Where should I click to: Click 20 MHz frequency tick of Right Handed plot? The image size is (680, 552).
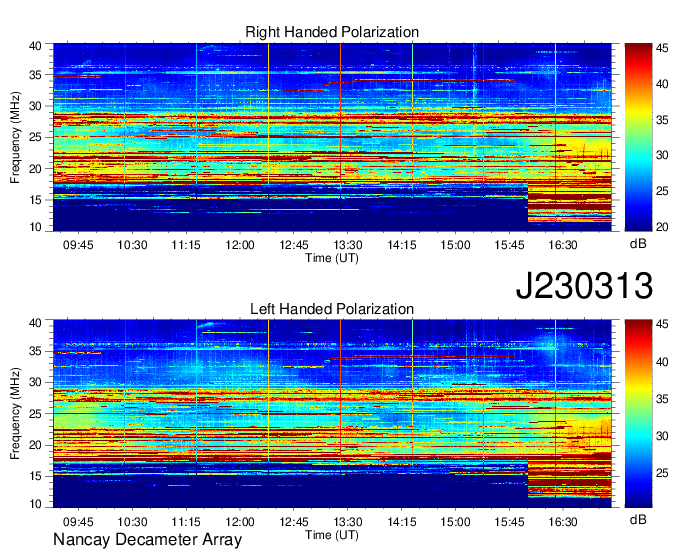[x=36, y=169]
